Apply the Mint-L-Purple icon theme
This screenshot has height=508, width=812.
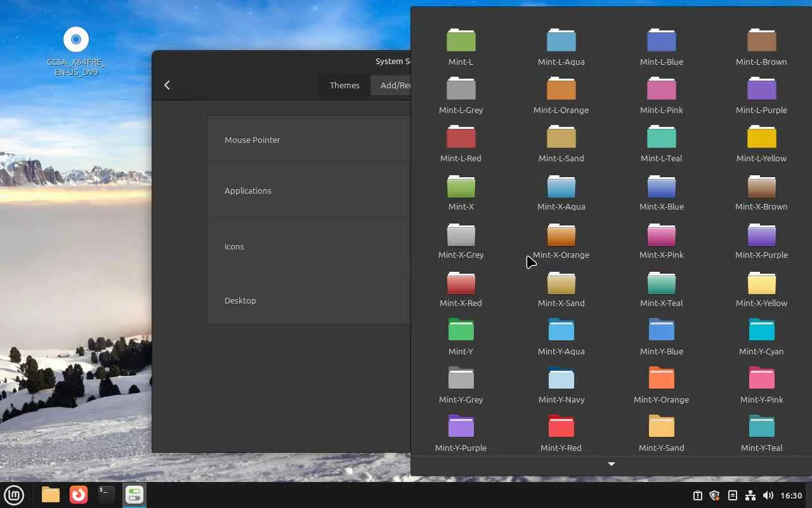click(x=761, y=95)
